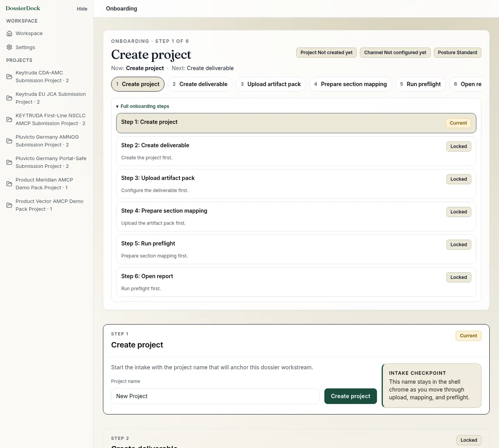
Task: Click the Step 5: Run preflight row
Action: [296, 249]
